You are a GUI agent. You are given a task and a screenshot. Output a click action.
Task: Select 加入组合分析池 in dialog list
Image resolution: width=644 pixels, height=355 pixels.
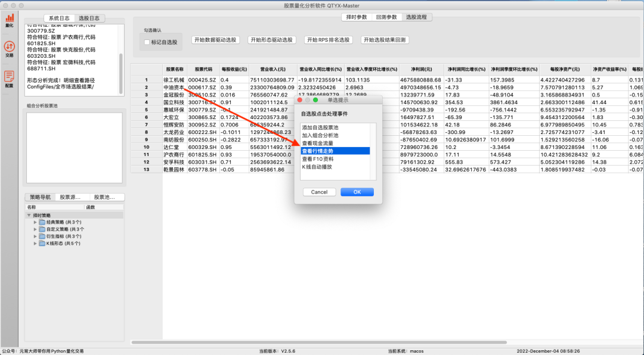tap(335, 135)
